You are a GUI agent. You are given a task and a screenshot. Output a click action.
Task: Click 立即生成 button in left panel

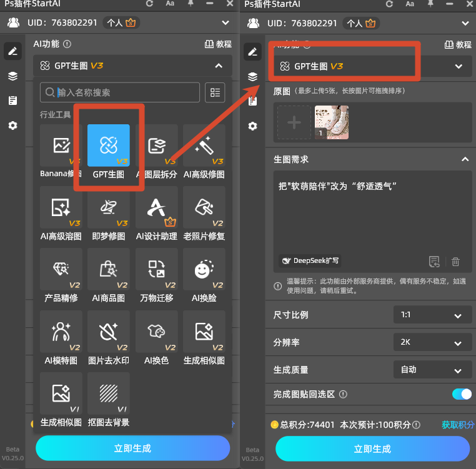pos(132,448)
